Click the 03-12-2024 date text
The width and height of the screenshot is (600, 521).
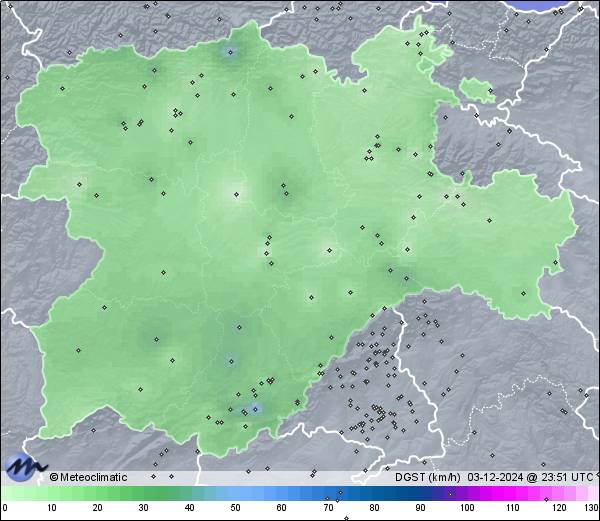point(495,477)
